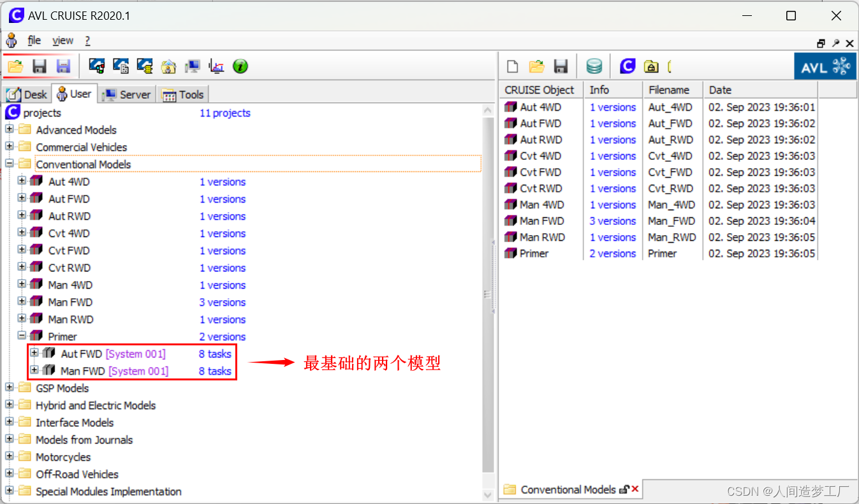Click the toolbar icon with traffic light
This screenshot has width=859, height=504.
[x=97, y=66]
